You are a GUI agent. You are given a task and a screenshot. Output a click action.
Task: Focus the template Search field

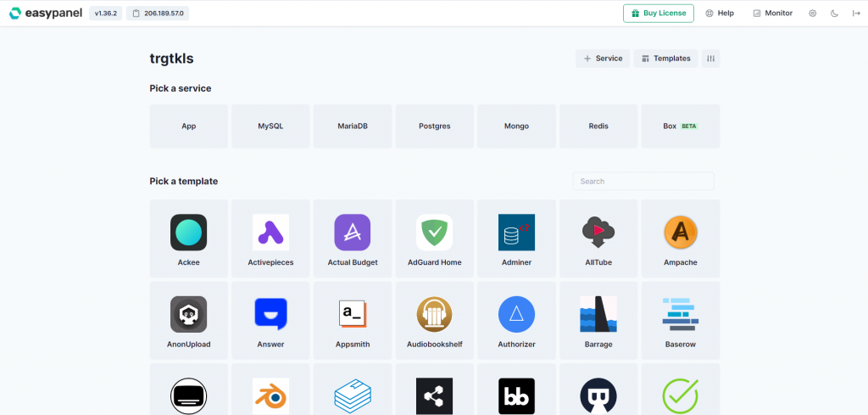coord(643,181)
